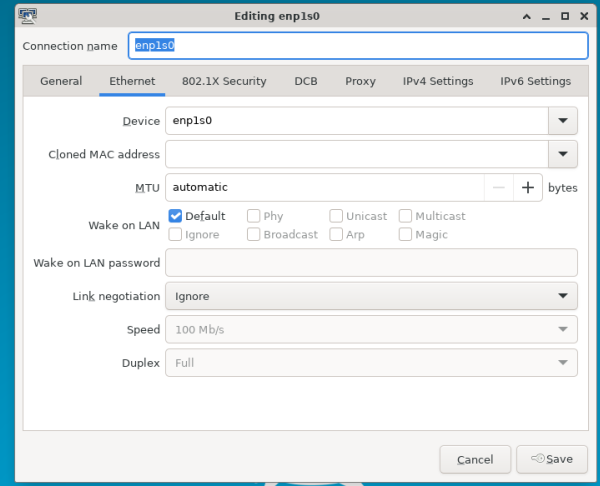Click the Connection name text field
Screen dimensions: 600x486
pos(356,46)
